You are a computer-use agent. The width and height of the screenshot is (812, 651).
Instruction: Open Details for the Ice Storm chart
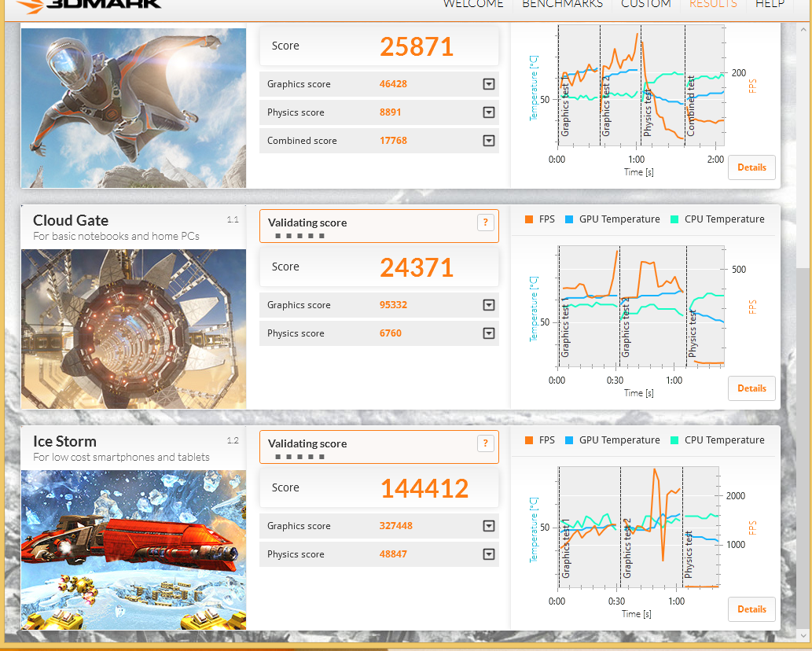tap(751, 609)
